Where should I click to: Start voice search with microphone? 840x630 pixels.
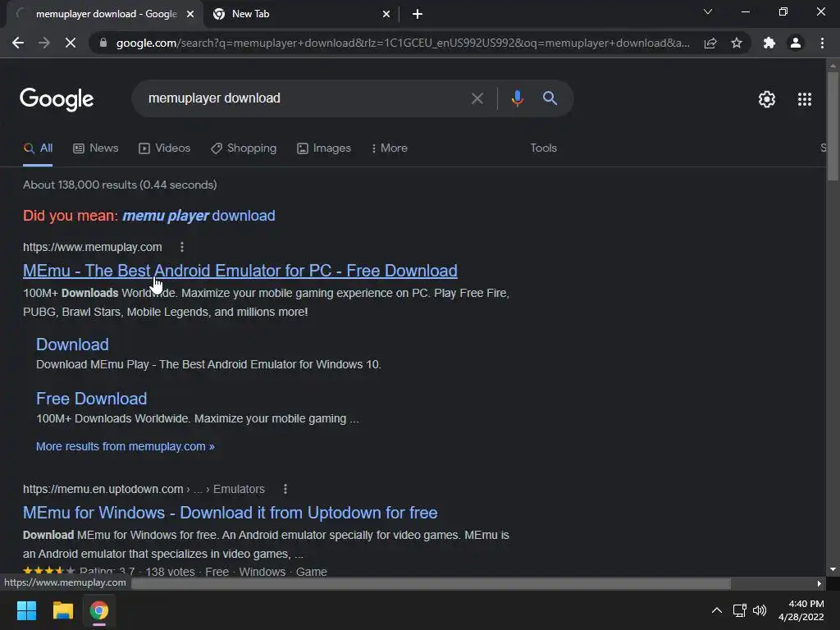(517, 98)
